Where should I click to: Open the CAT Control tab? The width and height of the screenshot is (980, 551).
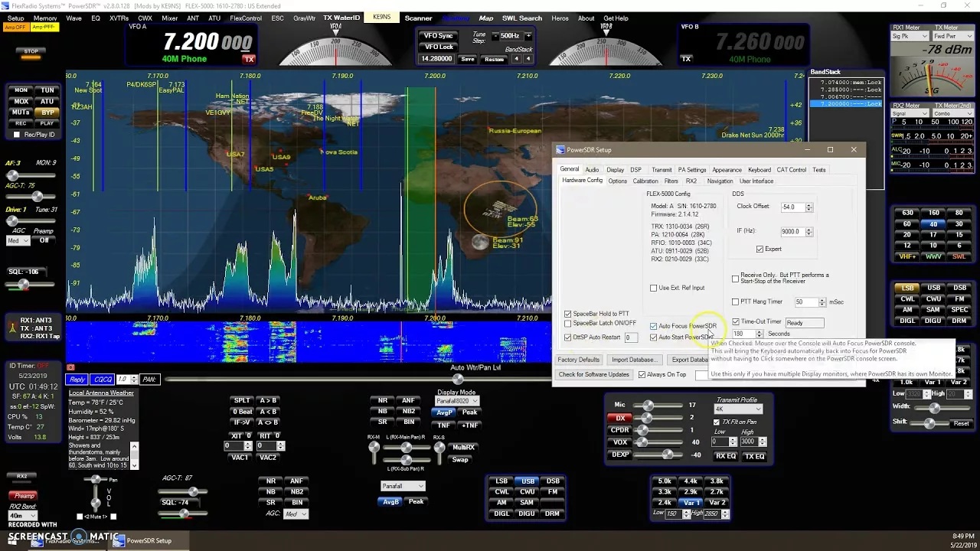[791, 170]
